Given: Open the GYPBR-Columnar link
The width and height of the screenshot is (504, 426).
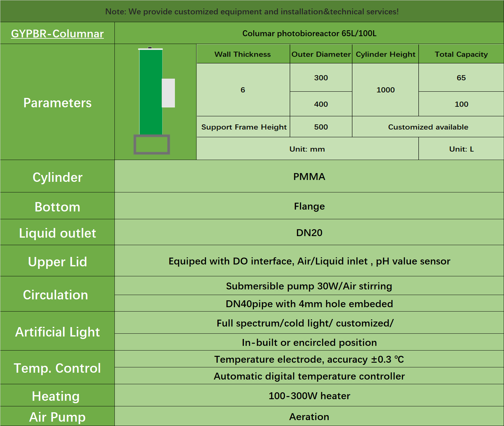Looking at the screenshot, I should click(57, 34).
